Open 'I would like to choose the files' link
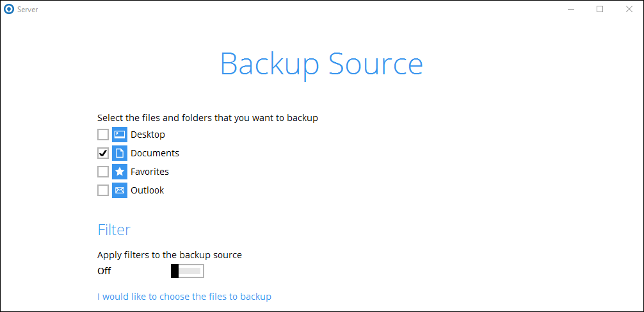The width and height of the screenshot is (644, 312). coord(184,297)
